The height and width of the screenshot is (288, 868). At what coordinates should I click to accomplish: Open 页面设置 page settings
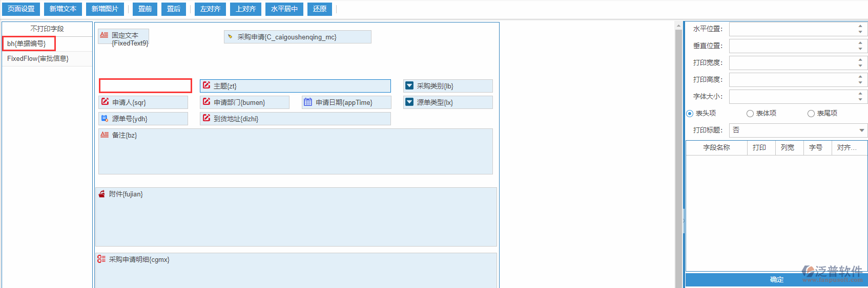(21, 9)
